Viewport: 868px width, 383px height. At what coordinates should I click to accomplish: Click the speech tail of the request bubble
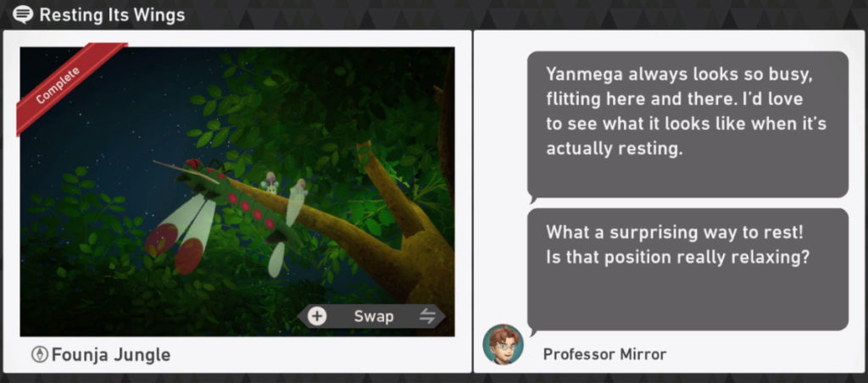[532, 199]
